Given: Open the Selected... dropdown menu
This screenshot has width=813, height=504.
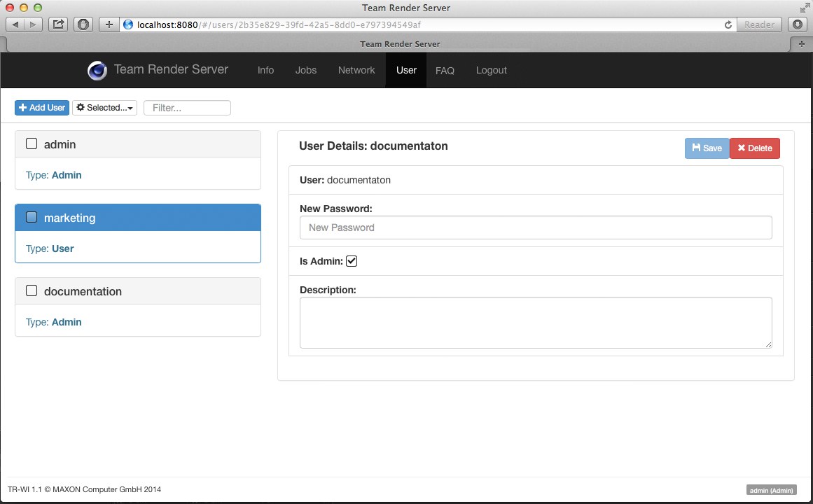Looking at the screenshot, I should tap(104, 108).
